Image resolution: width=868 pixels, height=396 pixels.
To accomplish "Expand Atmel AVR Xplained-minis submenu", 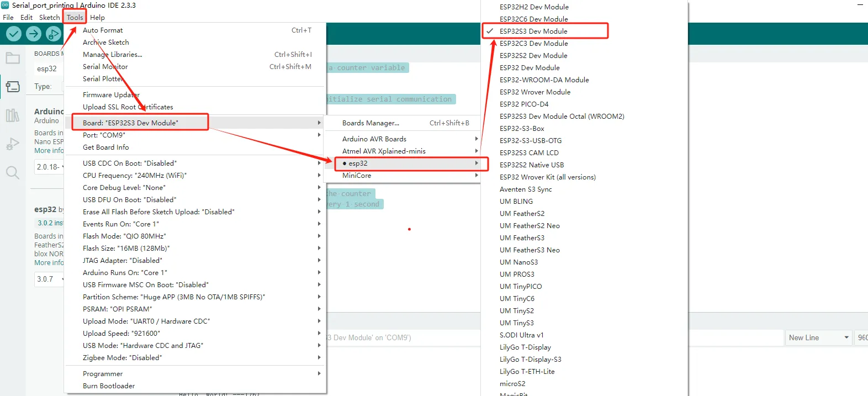I will pos(403,151).
